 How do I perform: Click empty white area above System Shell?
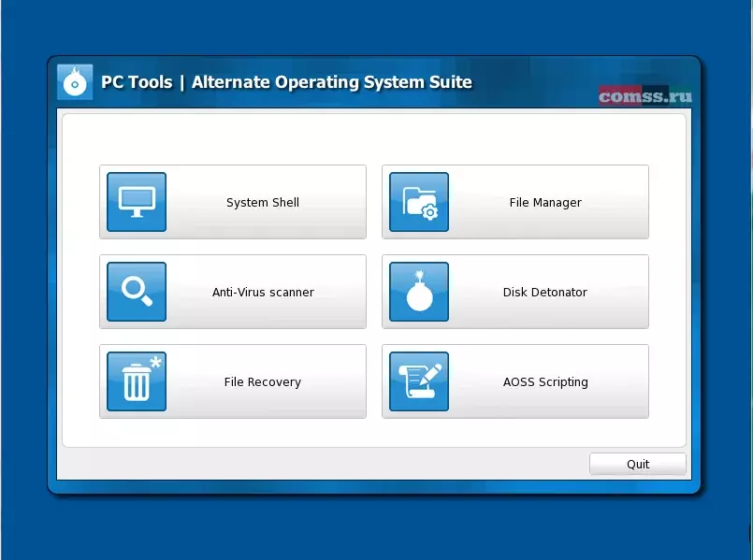(x=234, y=138)
